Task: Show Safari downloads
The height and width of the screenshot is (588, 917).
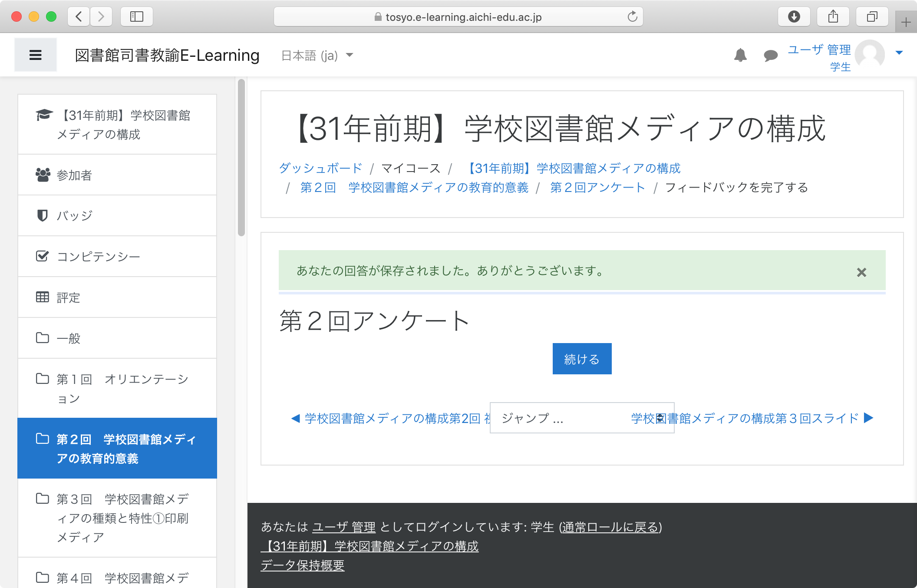Action: pyautogui.click(x=794, y=17)
